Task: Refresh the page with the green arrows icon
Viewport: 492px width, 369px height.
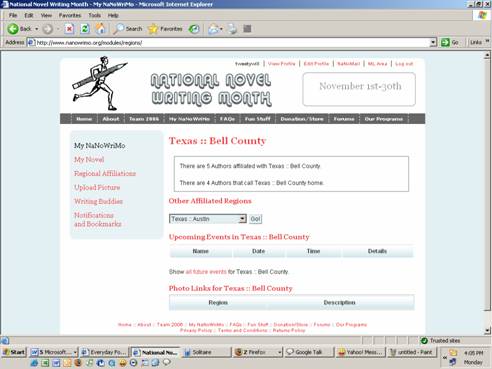Action: 85,29
